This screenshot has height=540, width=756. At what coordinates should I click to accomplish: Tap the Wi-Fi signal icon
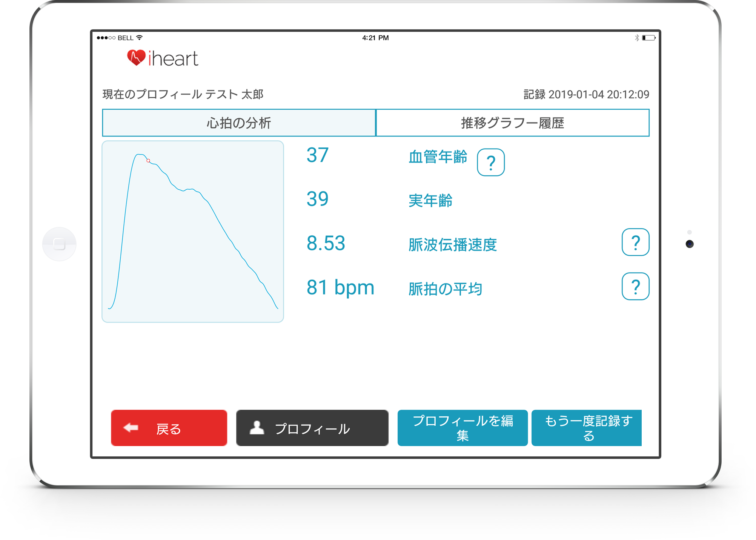(x=140, y=38)
